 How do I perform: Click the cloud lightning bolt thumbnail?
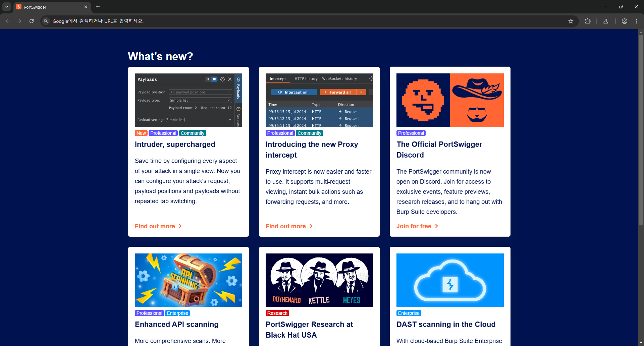point(450,280)
